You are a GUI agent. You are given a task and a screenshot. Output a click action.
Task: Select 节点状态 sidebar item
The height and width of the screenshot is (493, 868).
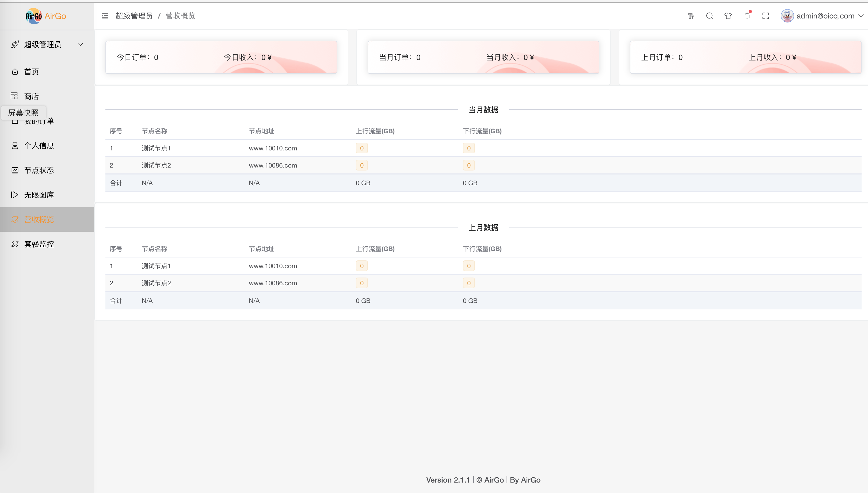pyautogui.click(x=39, y=170)
